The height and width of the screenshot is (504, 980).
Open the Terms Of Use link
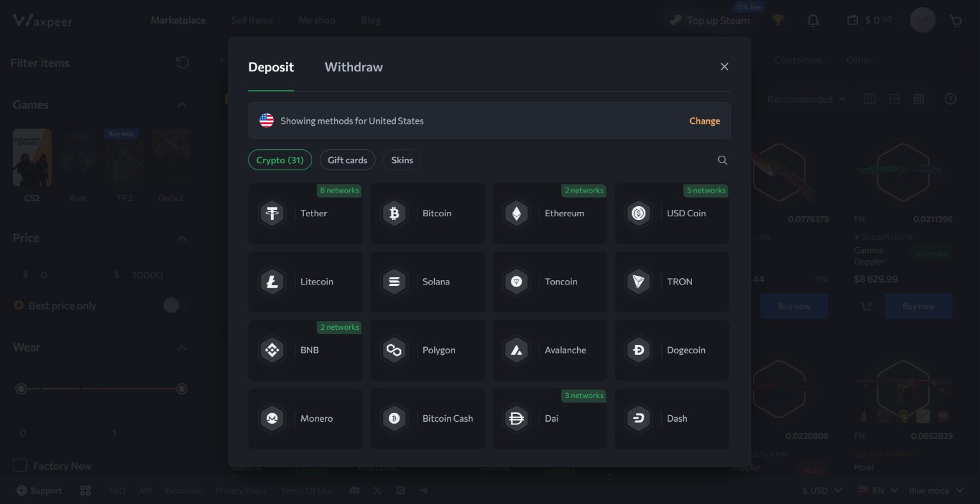pos(306,491)
